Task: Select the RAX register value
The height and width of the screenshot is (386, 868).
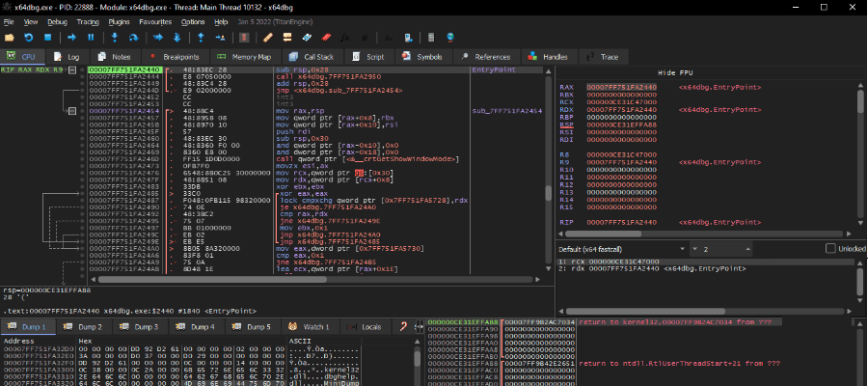Action: 621,88
